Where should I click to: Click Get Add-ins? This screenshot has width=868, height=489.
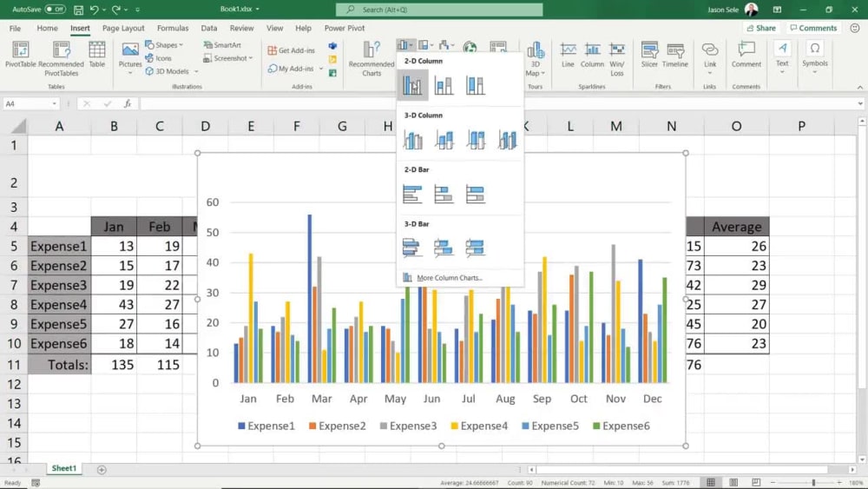pos(291,50)
